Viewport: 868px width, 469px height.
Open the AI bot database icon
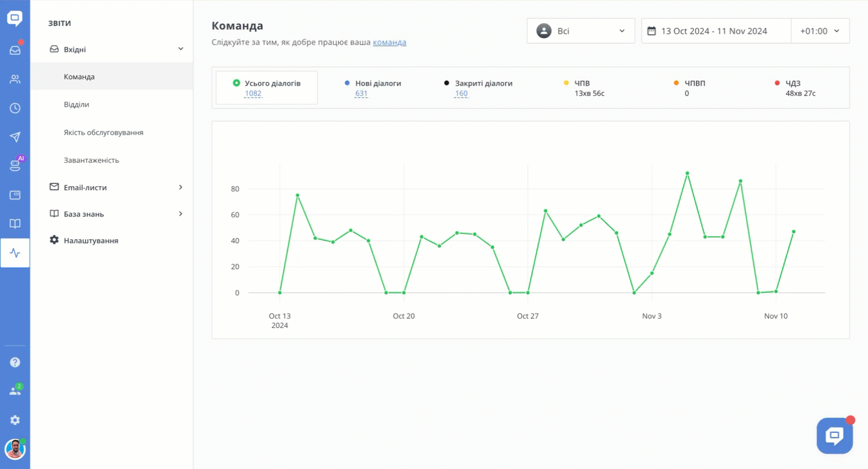pos(15,166)
